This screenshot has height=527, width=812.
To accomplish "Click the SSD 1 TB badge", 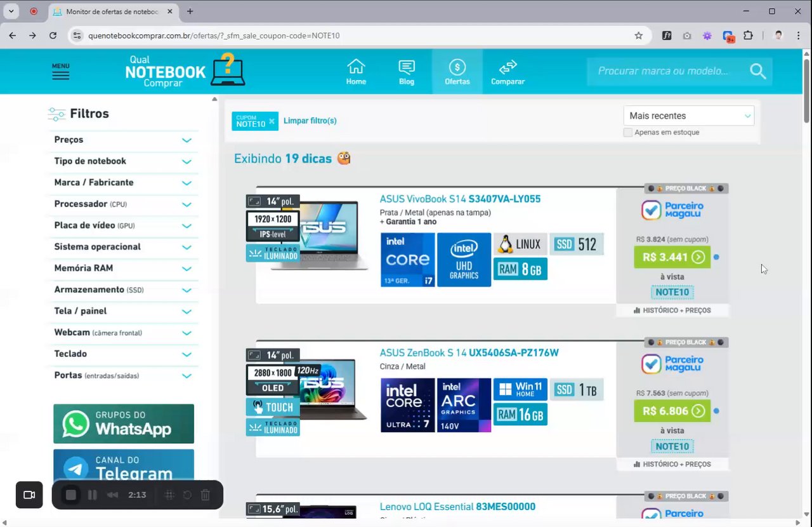I will (577, 389).
